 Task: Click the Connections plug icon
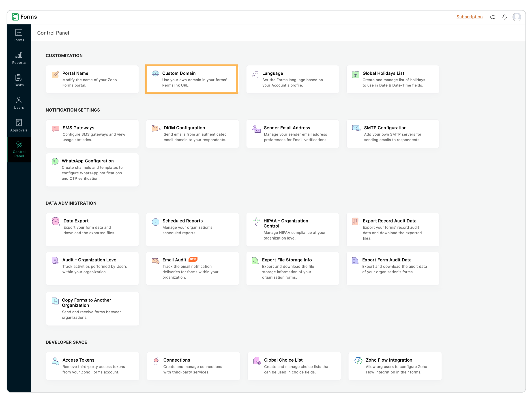pyautogui.click(x=156, y=361)
